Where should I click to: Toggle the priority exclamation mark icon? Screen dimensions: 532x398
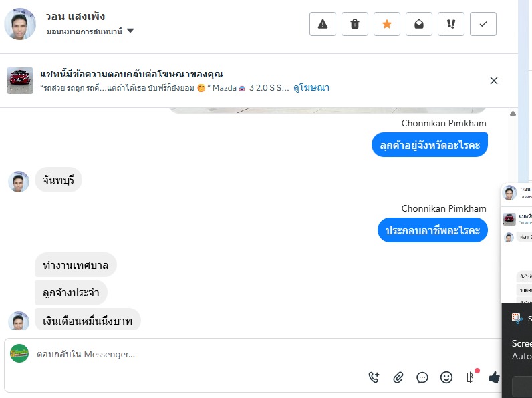pyautogui.click(x=451, y=24)
